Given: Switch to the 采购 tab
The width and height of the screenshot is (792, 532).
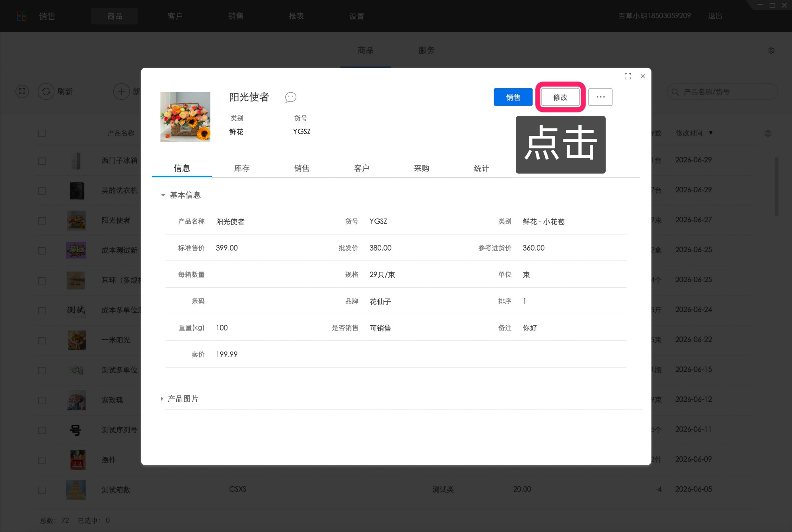Looking at the screenshot, I should point(422,168).
